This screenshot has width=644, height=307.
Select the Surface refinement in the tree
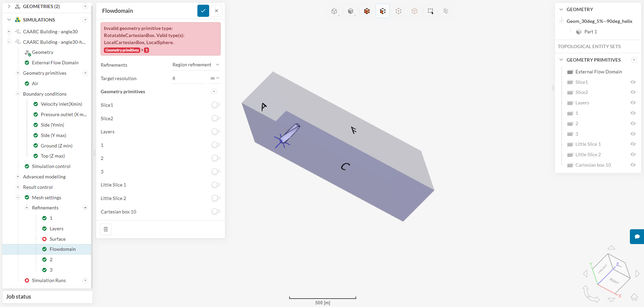[58, 239]
